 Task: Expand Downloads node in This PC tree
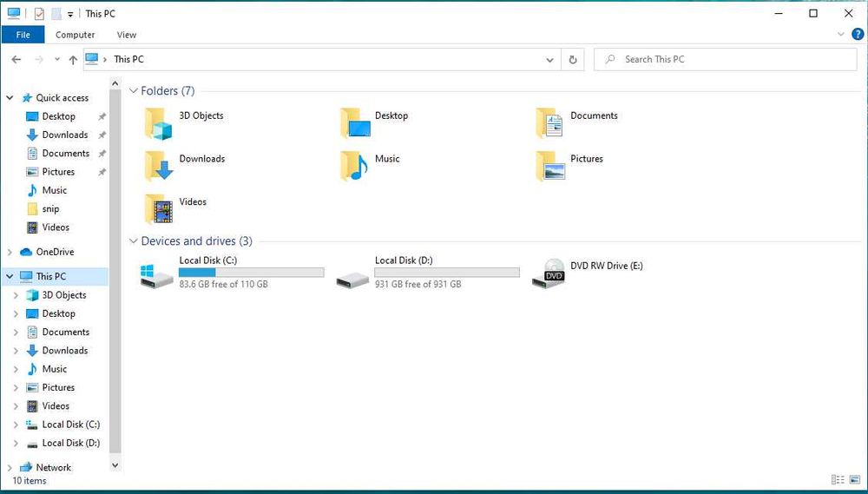(16, 351)
